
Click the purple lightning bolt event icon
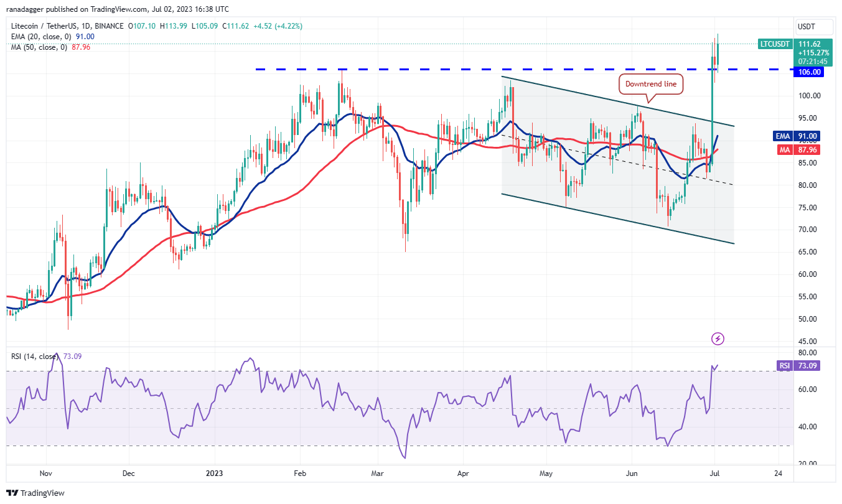pyautogui.click(x=718, y=338)
